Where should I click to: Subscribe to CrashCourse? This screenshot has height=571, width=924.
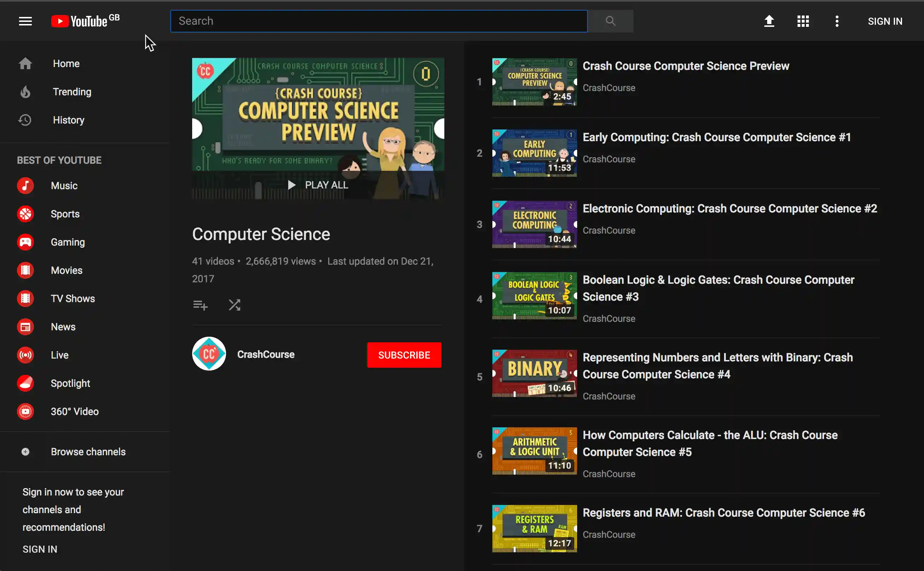click(x=404, y=355)
